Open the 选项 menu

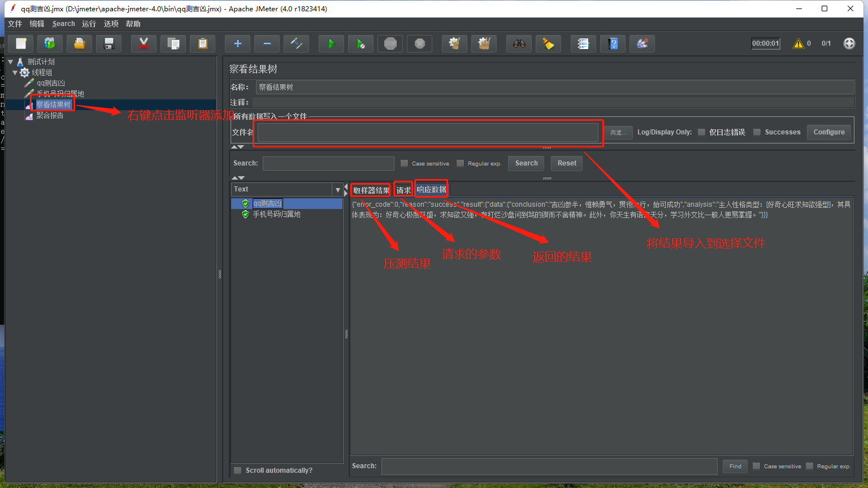pyautogui.click(x=111, y=24)
